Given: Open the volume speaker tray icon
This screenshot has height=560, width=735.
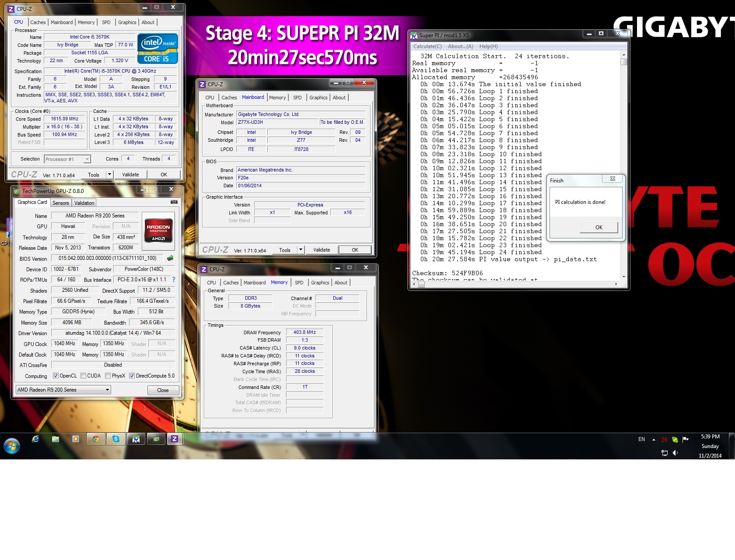Looking at the screenshot, I should pos(675,453).
